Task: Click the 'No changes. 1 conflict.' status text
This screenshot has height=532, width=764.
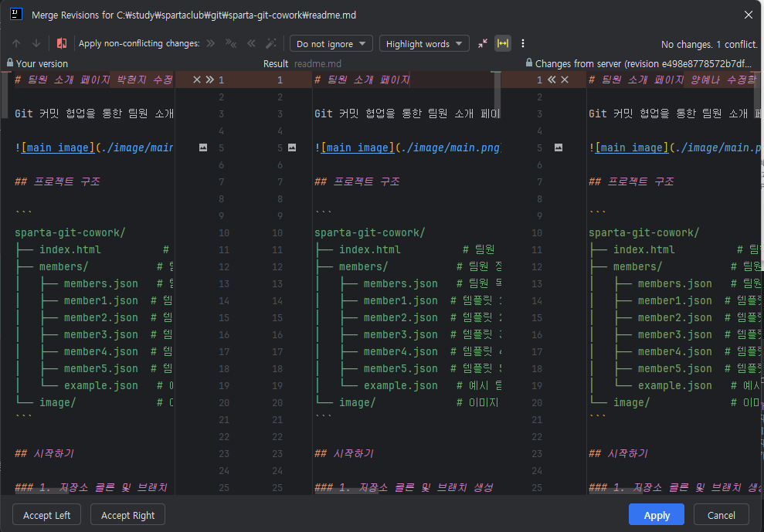Action: (709, 44)
